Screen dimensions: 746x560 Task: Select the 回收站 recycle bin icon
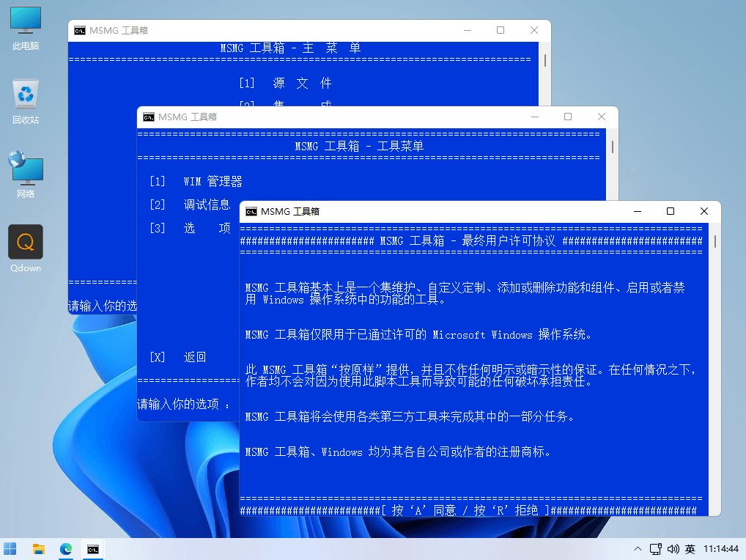(25, 102)
